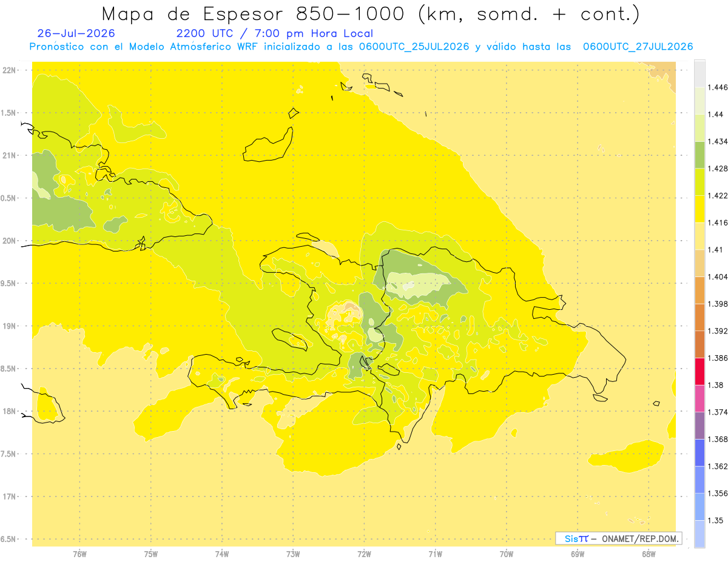Click the latitude axis label '18N'

tap(10, 412)
